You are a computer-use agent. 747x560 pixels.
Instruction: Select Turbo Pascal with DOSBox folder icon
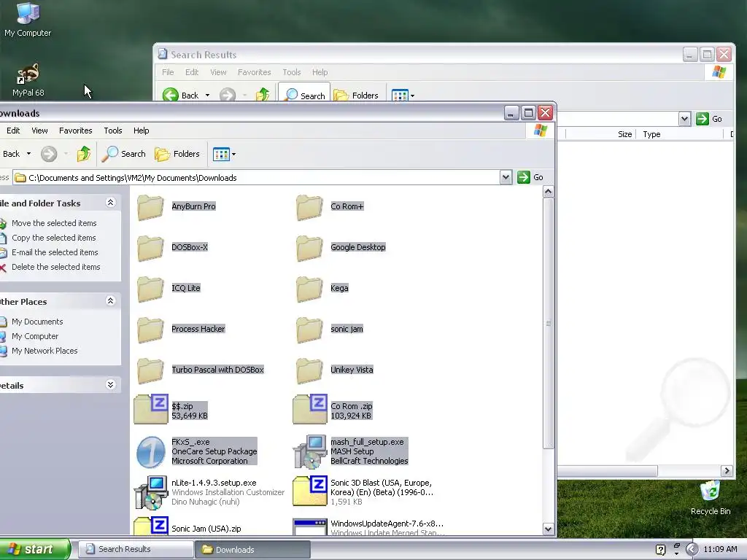tap(150, 370)
